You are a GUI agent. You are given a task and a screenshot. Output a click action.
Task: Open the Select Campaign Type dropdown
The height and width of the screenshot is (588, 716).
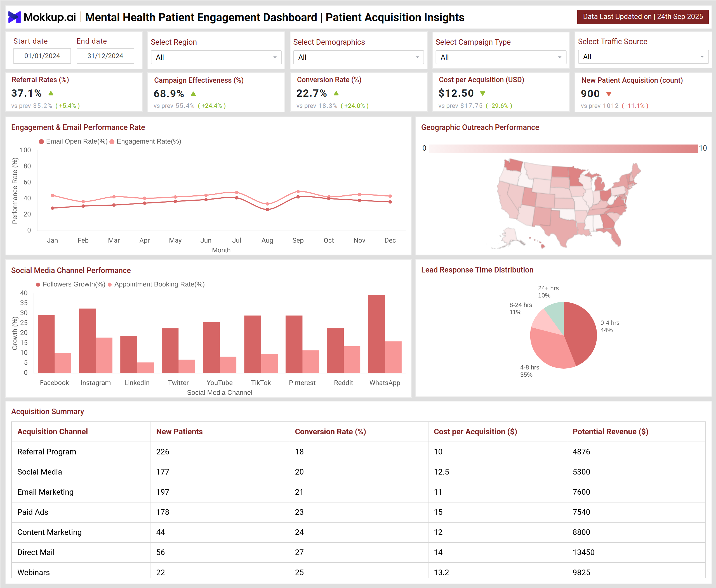click(501, 57)
